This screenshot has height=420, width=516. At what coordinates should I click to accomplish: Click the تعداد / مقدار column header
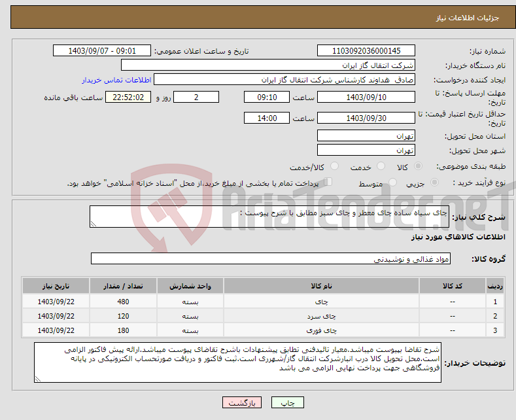(x=123, y=286)
